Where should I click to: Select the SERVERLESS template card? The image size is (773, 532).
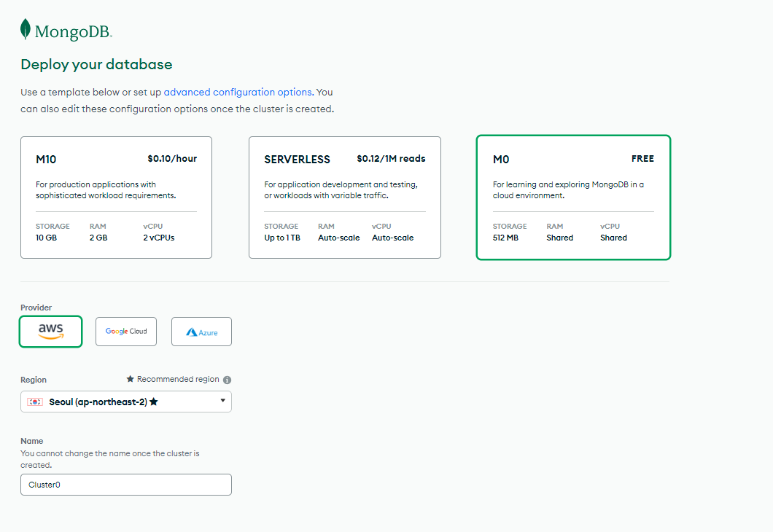[x=345, y=197]
